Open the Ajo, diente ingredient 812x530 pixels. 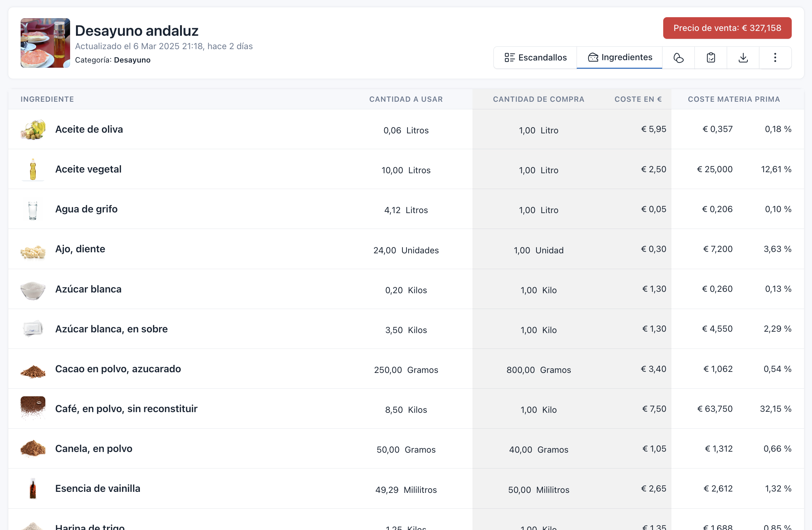click(x=80, y=249)
